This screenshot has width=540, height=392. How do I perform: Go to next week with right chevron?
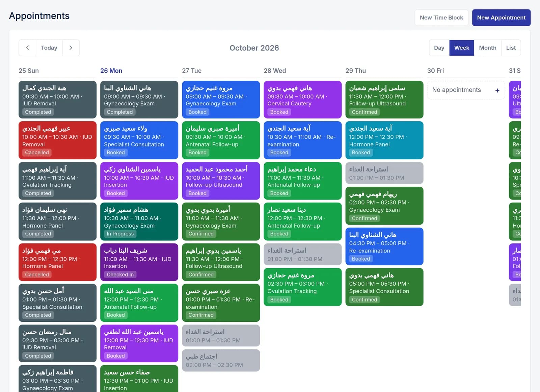pos(71,48)
